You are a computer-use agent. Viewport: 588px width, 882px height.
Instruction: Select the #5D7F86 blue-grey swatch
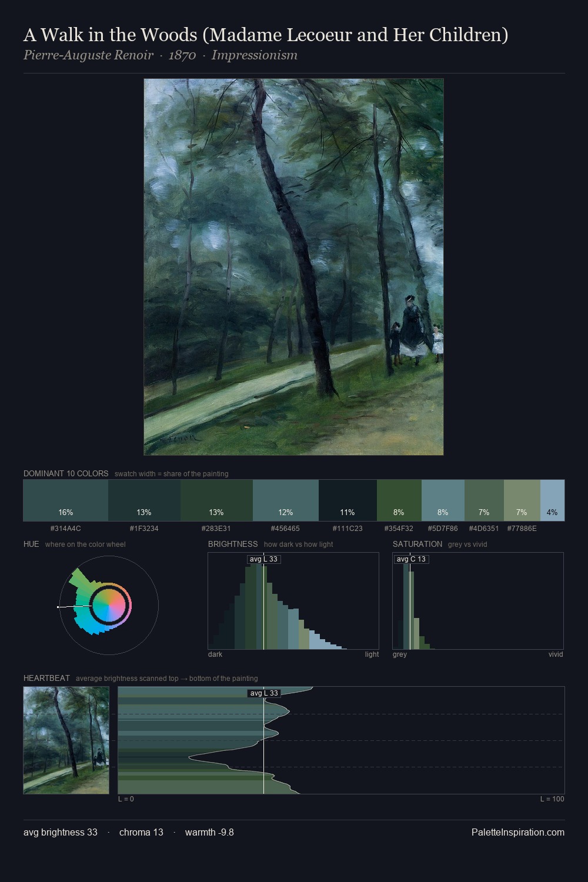[x=443, y=500]
